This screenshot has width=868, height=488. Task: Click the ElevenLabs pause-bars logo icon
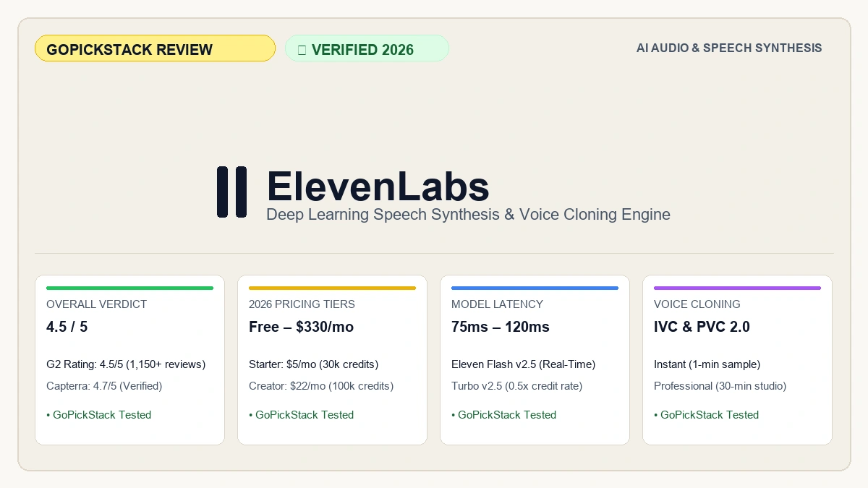(x=231, y=192)
